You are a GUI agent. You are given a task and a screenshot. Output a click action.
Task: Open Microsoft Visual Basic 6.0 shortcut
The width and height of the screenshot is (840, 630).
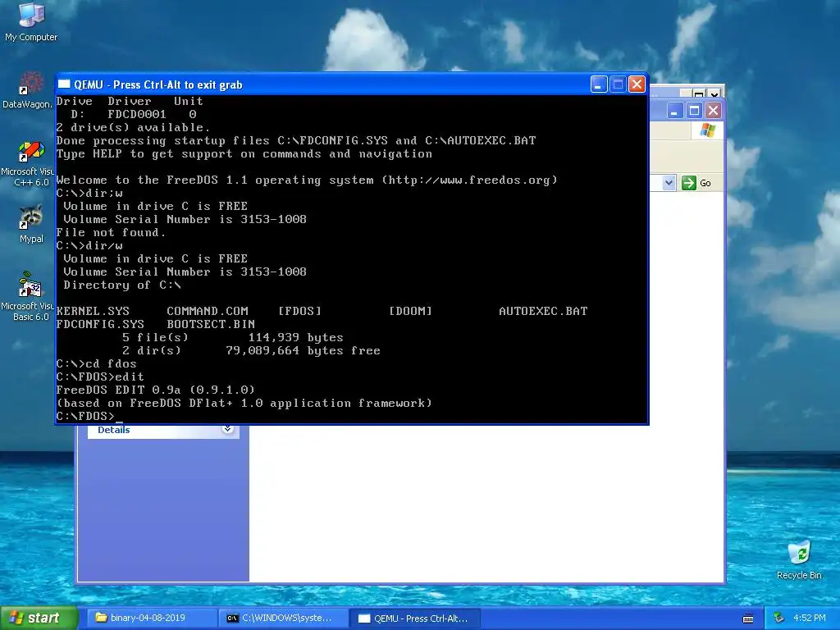(28, 296)
